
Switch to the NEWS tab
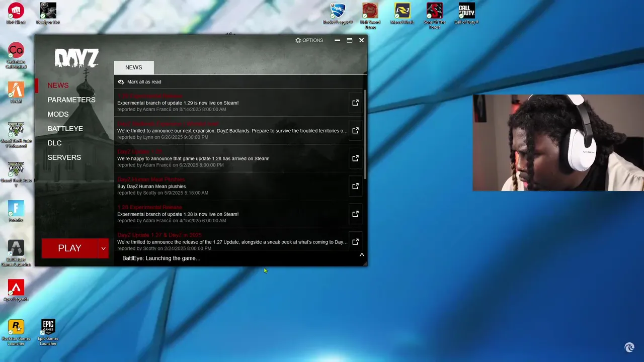click(x=134, y=67)
